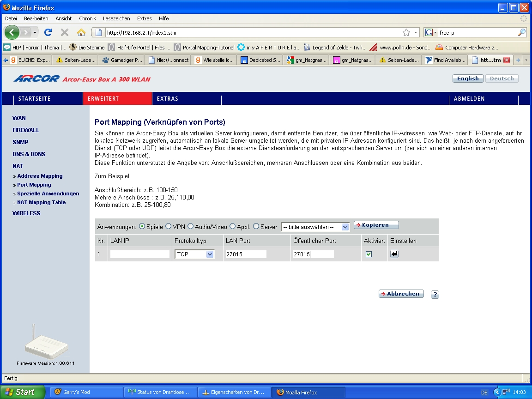
Task: Bookmark this page with the star icon
Action: click(x=406, y=32)
